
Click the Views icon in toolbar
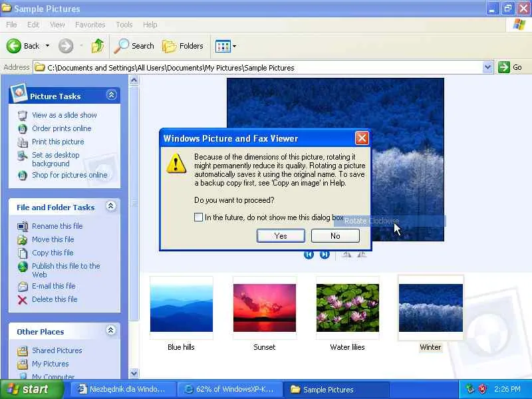223,46
